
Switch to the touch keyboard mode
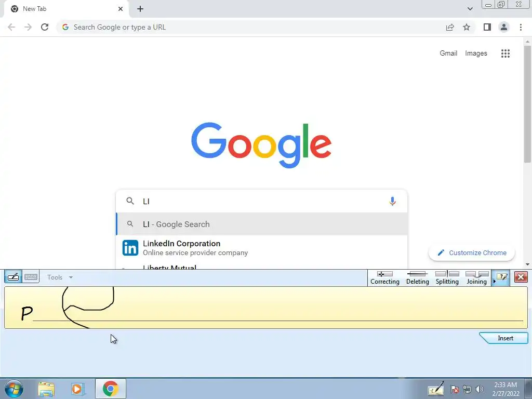tap(31, 277)
